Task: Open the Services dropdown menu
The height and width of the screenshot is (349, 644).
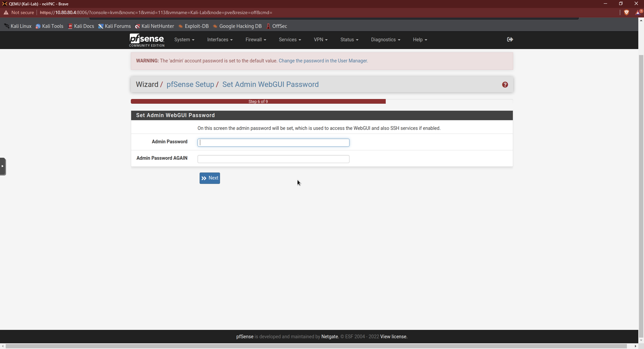Action: pyautogui.click(x=289, y=40)
